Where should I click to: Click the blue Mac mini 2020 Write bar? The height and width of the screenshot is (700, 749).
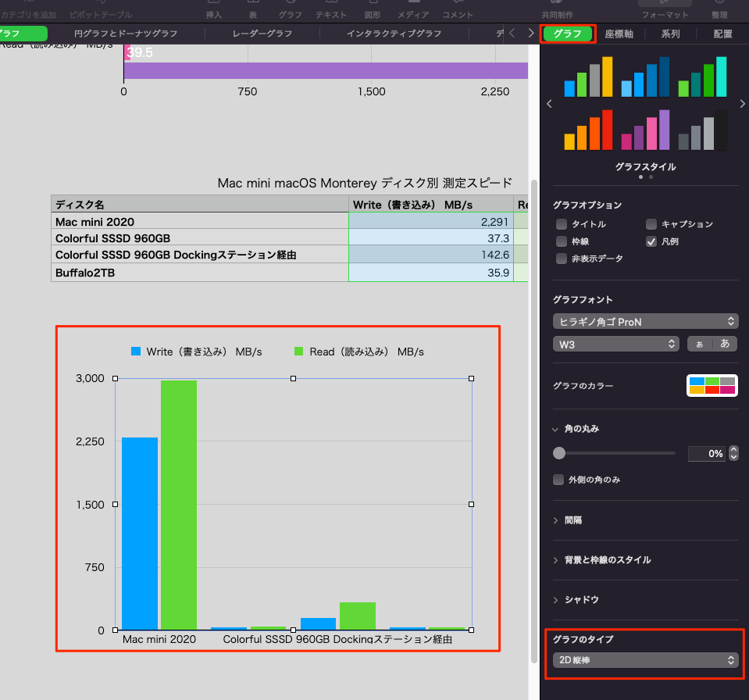coord(140,534)
